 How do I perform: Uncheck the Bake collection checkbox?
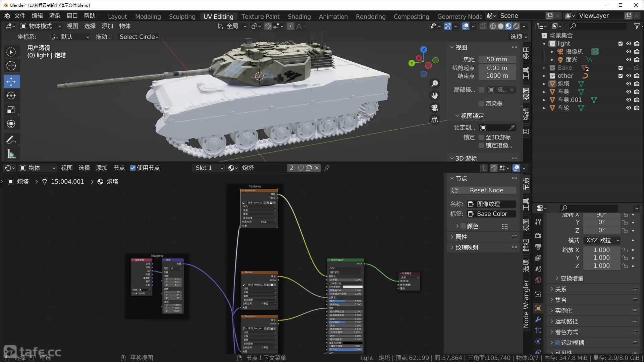point(620,68)
